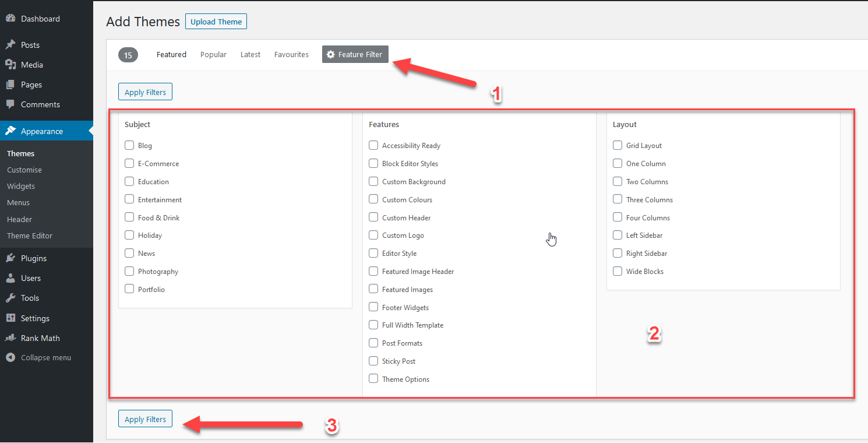Click the Appearance paintbrush icon
This screenshot has width=868, height=443.
tap(10, 131)
